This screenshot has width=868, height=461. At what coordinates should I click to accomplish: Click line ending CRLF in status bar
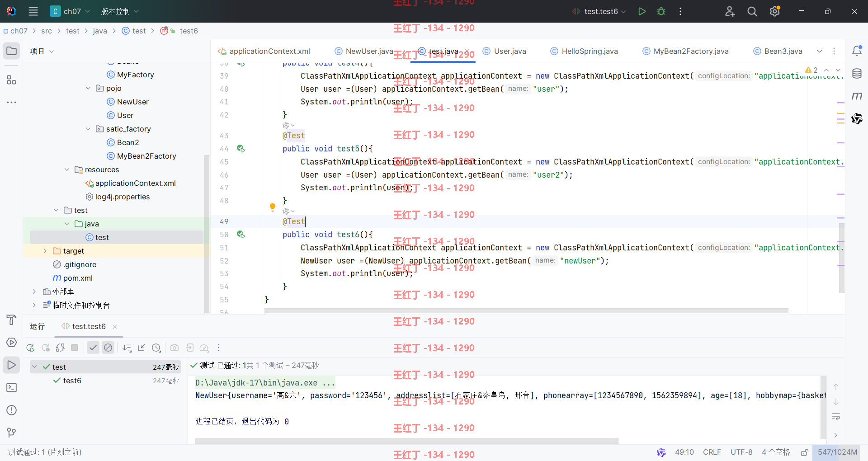(x=712, y=452)
